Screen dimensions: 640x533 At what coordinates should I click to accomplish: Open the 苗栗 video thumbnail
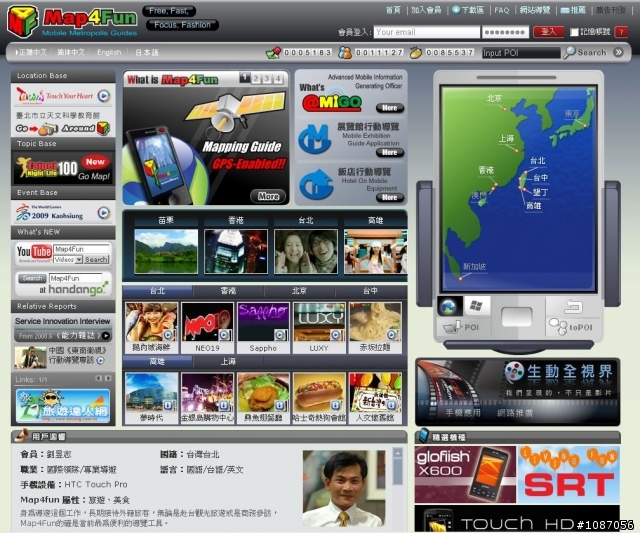coord(166,251)
